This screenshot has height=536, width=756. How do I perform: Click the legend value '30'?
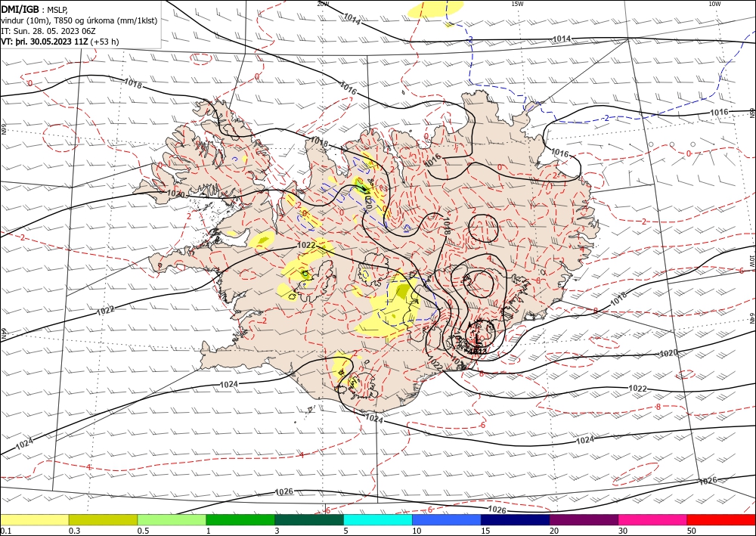[x=623, y=531]
